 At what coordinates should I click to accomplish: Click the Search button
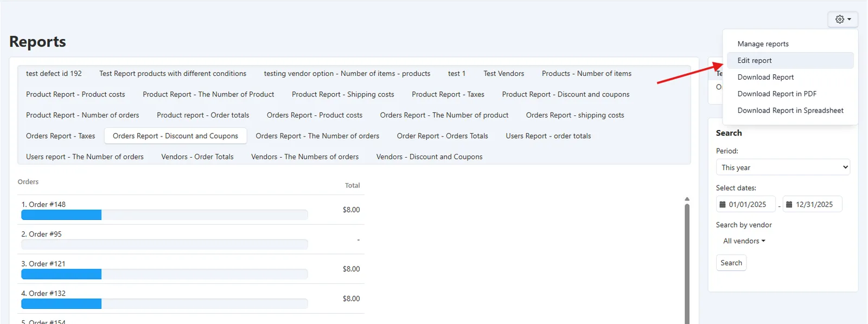click(731, 263)
